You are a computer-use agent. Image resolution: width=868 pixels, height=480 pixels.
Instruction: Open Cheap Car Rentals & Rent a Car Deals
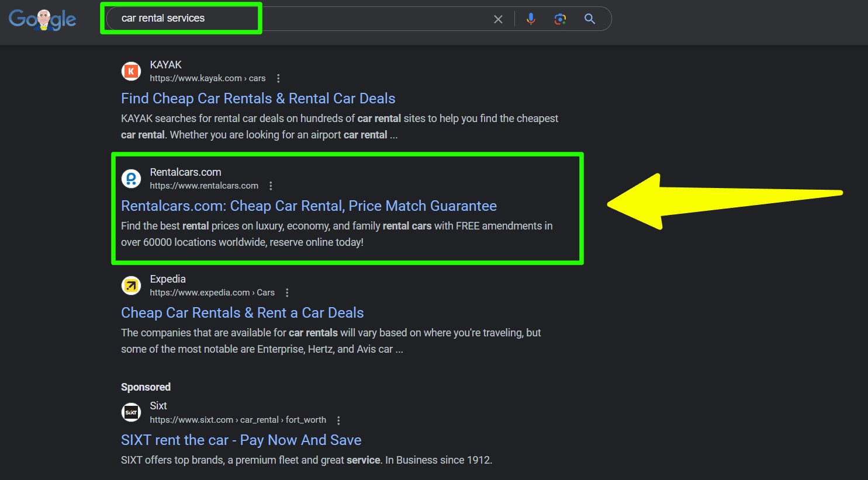(x=243, y=313)
